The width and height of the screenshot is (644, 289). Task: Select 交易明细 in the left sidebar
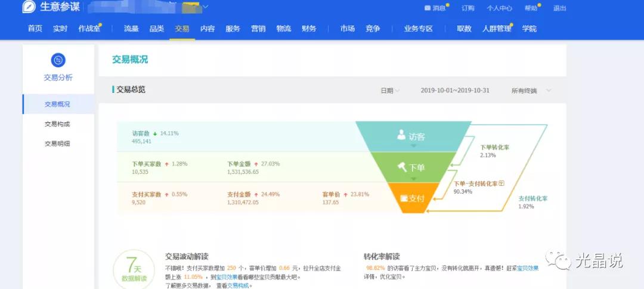58,144
